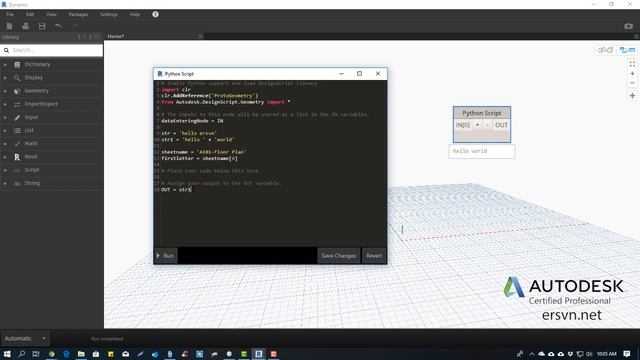
Task: Click the hello world output preview bubble
Action: pos(482,151)
